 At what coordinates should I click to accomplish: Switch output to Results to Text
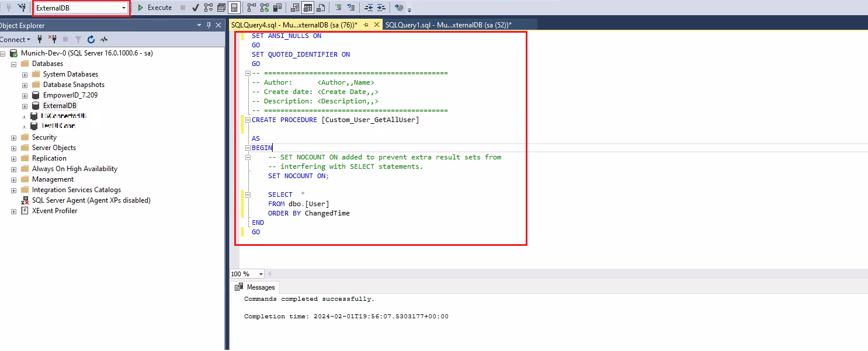[x=294, y=8]
